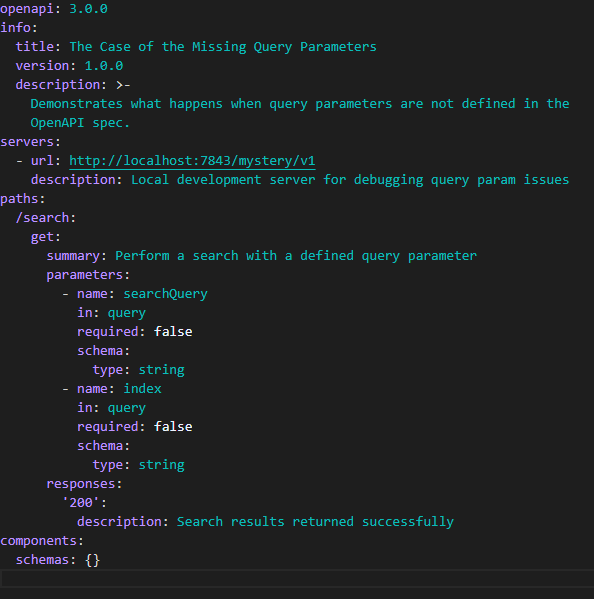Select the 'servers:' key
594x599 pixels.
30,142
